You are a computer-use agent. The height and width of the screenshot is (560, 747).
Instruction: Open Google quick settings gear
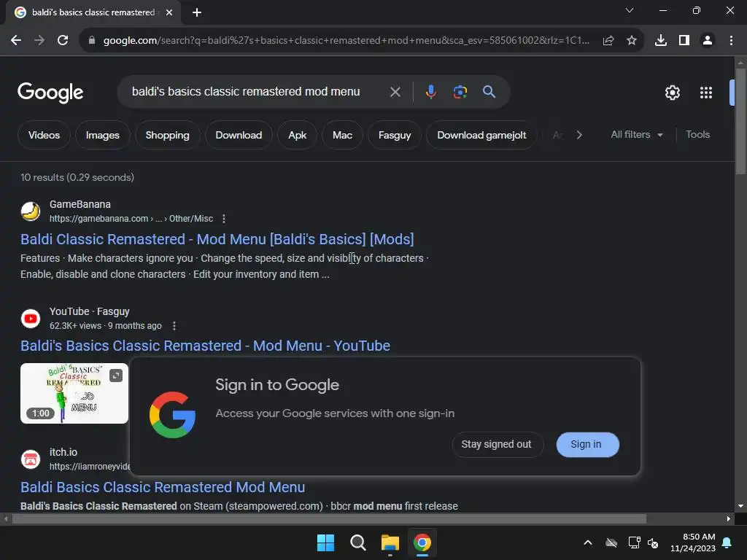672,93
